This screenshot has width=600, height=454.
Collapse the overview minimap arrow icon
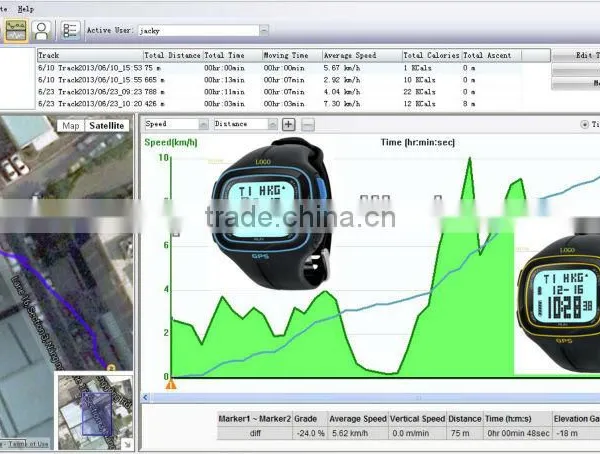click(127, 444)
